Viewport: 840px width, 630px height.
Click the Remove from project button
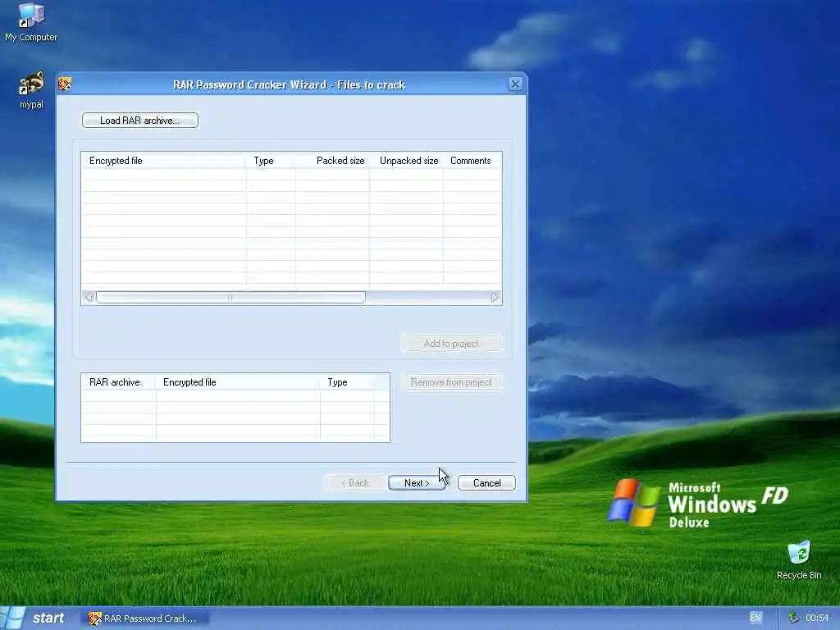click(x=451, y=382)
